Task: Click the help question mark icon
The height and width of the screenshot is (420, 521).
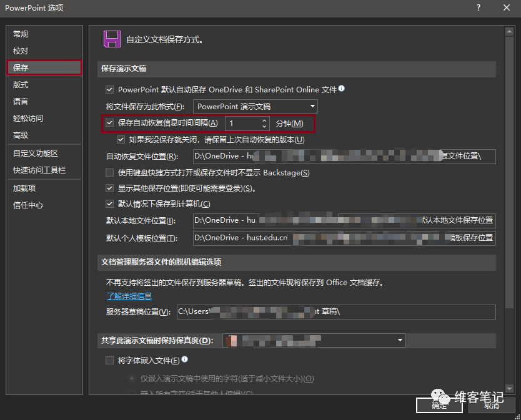Action: 479,7
